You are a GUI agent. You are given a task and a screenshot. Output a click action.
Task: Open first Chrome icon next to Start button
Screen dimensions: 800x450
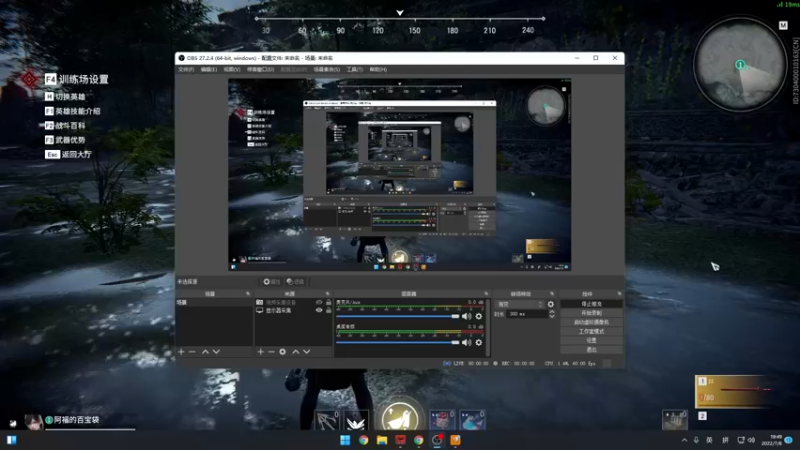click(x=363, y=440)
